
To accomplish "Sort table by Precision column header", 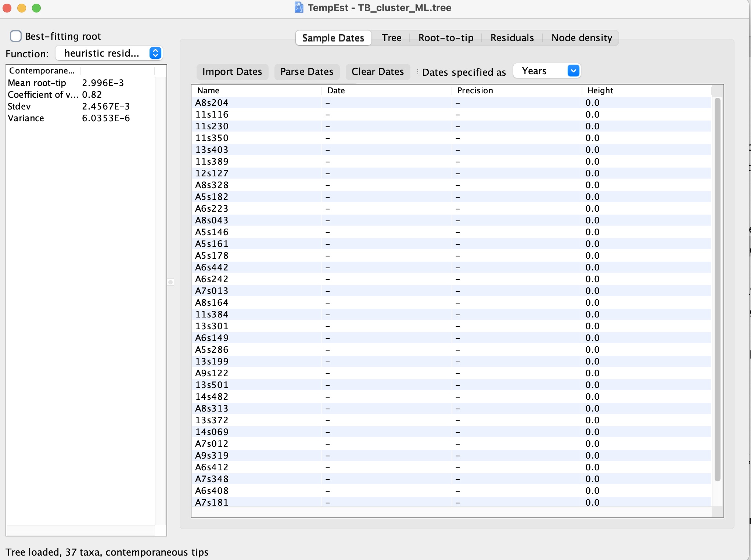I will 517,91.
